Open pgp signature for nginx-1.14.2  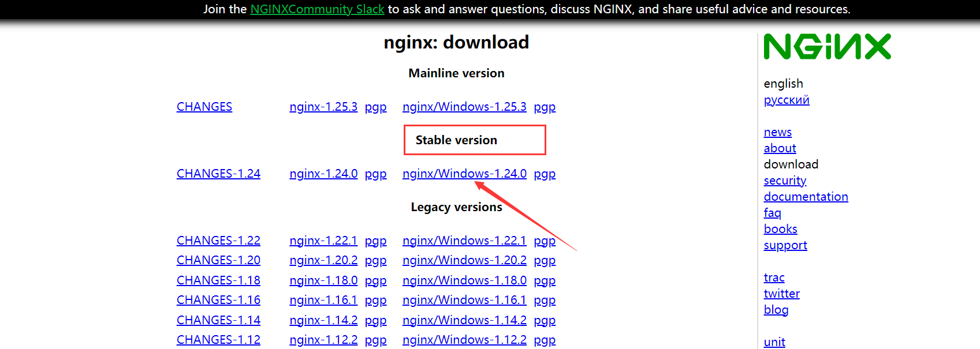pos(375,321)
